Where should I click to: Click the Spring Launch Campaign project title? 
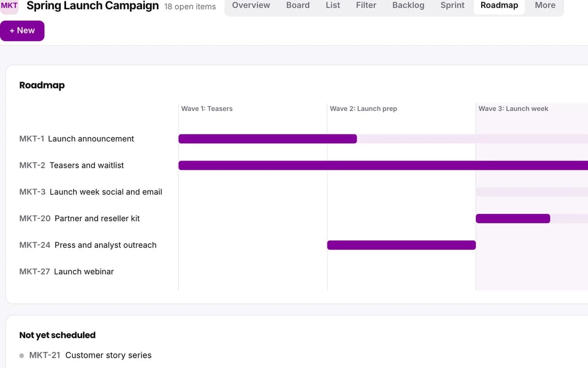click(93, 6)
